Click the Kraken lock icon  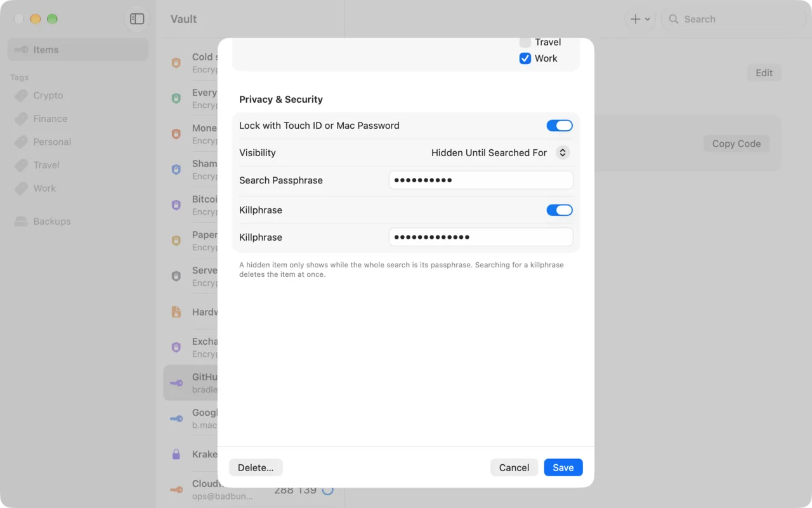click(176, 454)
